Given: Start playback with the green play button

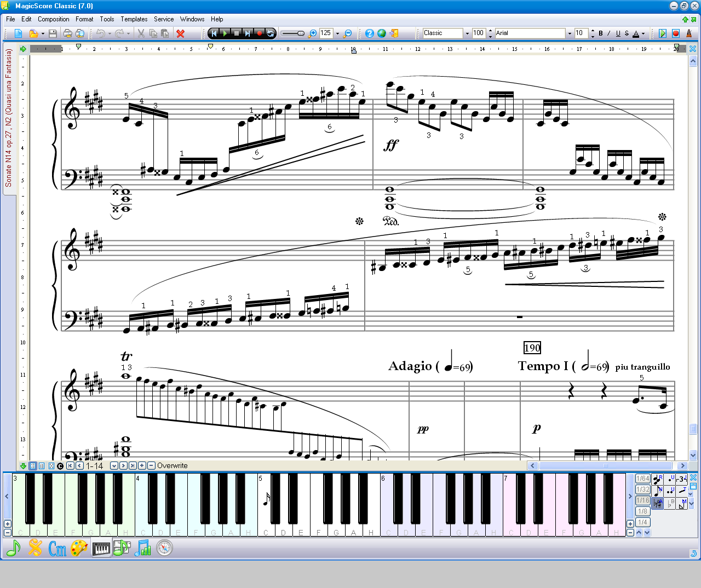Looking at the screenshot, I should tap(225, 33).
